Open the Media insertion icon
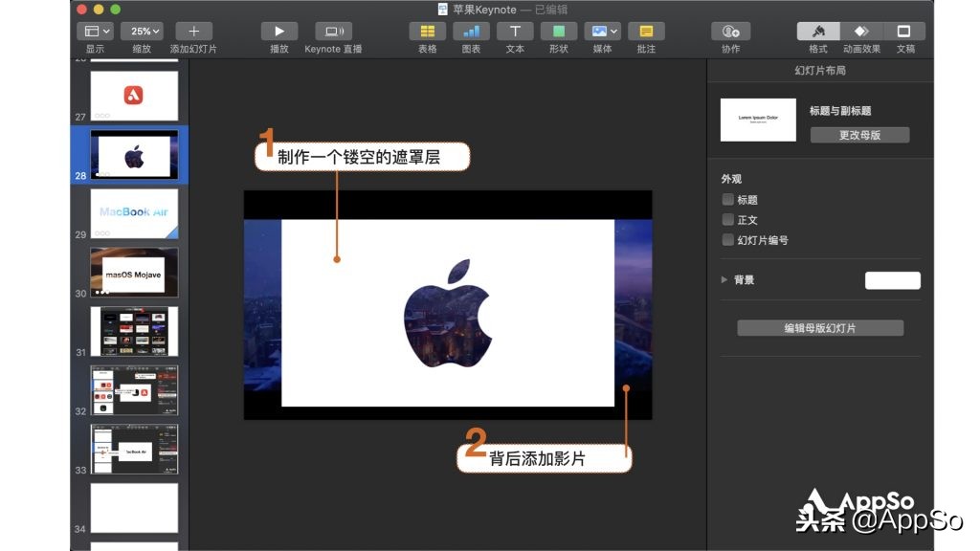Viewport: 980px width, 551px height. click(598, 31)
